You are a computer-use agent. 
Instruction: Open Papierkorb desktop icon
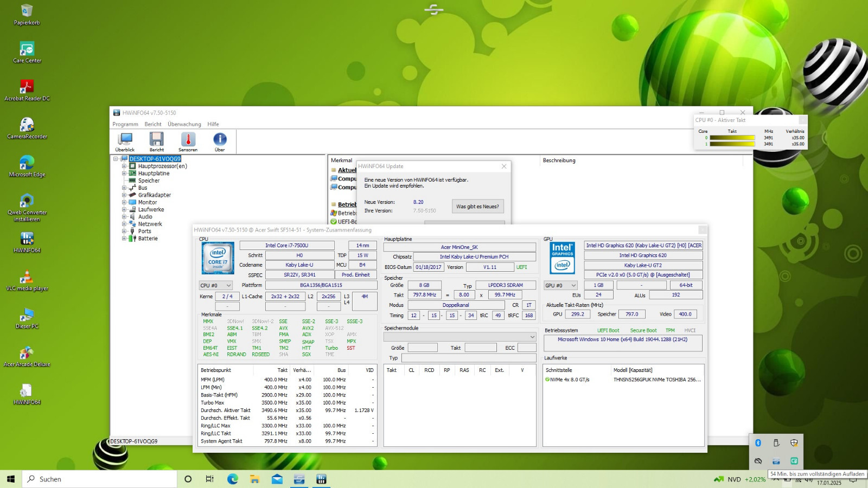click(27, 15)
